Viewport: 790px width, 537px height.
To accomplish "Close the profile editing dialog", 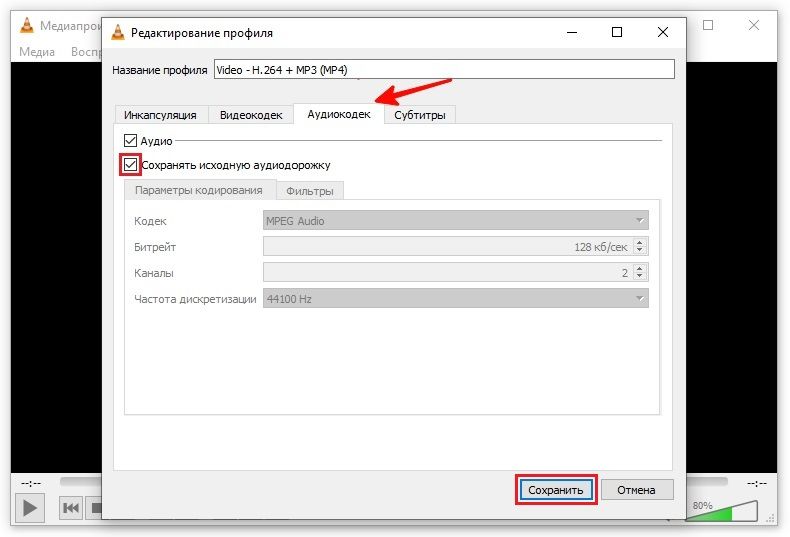I will pos(663,32).
